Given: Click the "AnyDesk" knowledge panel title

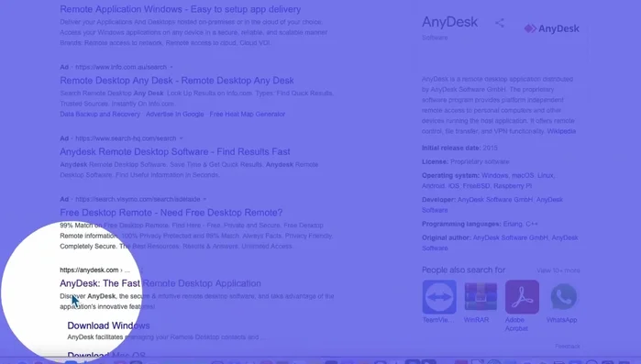Looking at the screenshot, I should point(449,22).
